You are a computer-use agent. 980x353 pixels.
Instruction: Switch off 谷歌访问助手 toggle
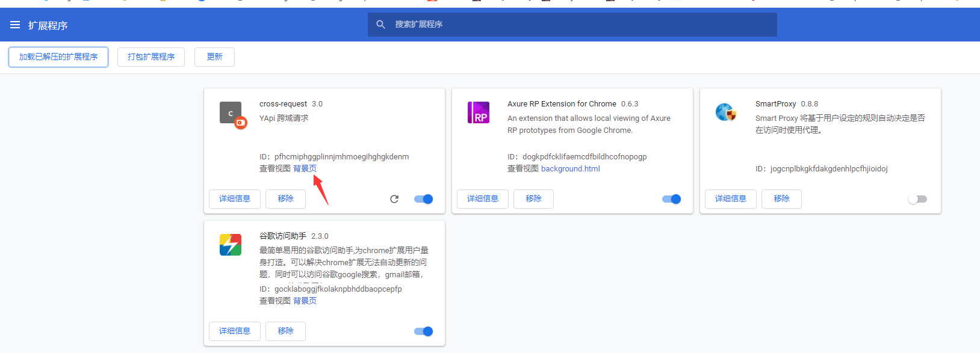coord(424,331)
